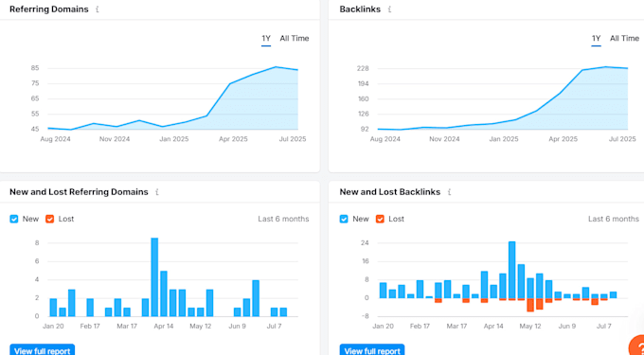Click Last 6 months label in Referring Domains panel
The image size is (644, 355).
[x=283, y=220]
